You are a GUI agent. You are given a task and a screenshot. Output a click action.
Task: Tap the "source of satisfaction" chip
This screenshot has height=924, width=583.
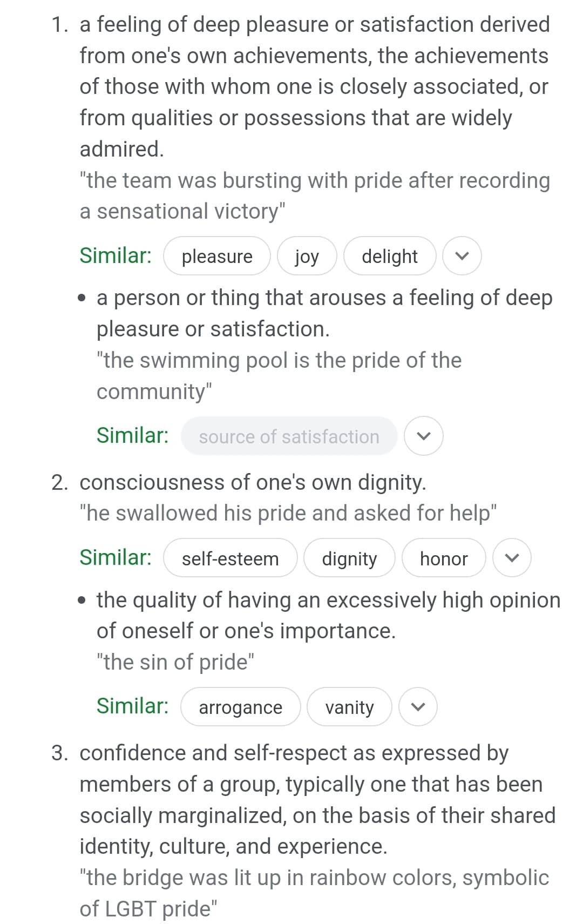[289, 436]
